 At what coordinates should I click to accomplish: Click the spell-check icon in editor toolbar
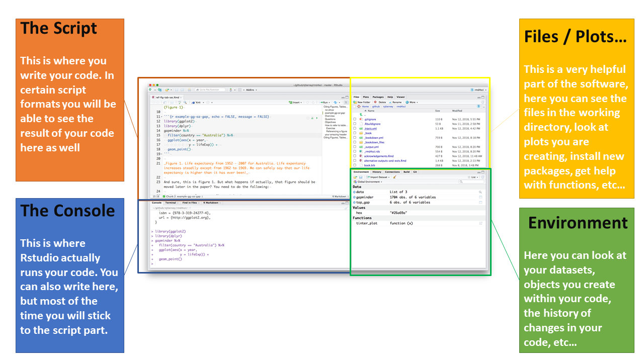pyautogui.click(x=180, y=103)
